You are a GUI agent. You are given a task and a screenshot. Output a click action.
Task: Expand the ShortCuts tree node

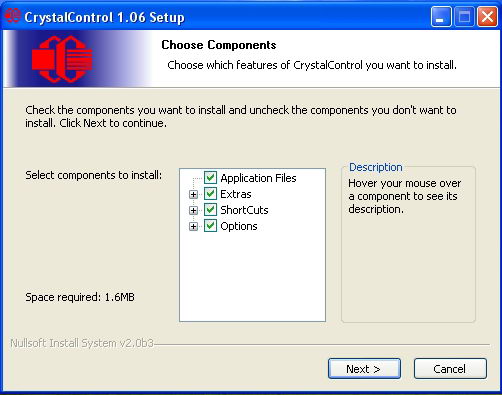[x=193, y=210]
